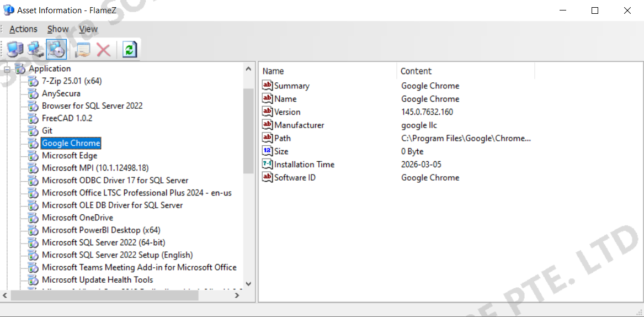Collapse the Application tree node
644x317 pixels.
tap(7, 70)
